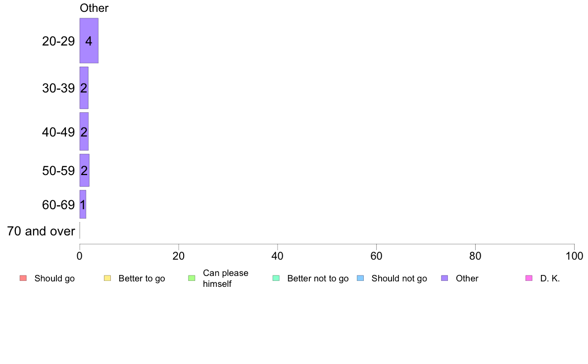The height and width of the screenshot is (364, 588).
Task: Click the teal Better not to go swatch
Action: click(276, 278)
